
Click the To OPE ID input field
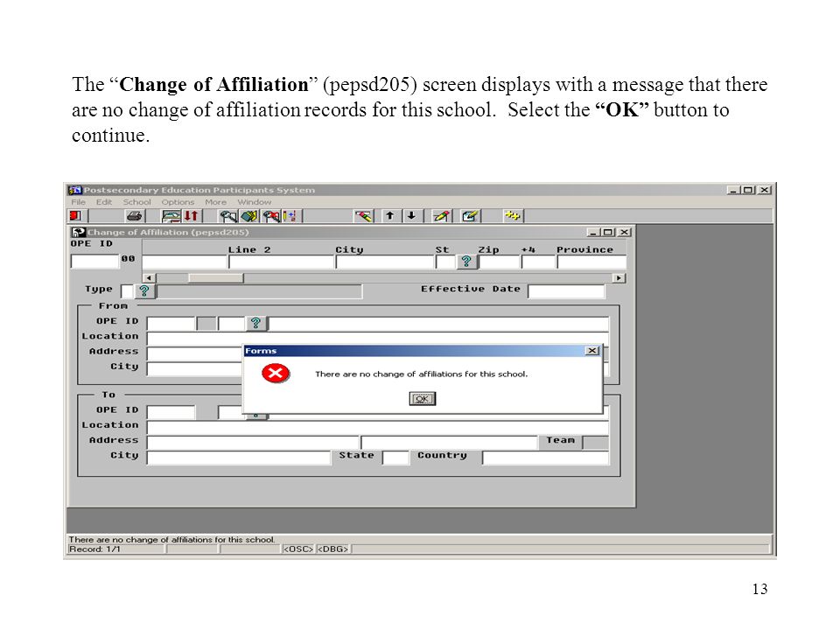[x=171, y=412]
